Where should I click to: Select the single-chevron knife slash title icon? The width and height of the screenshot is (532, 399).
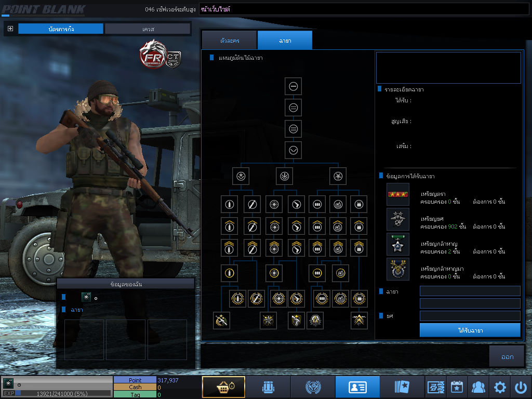tap(252, 227)
